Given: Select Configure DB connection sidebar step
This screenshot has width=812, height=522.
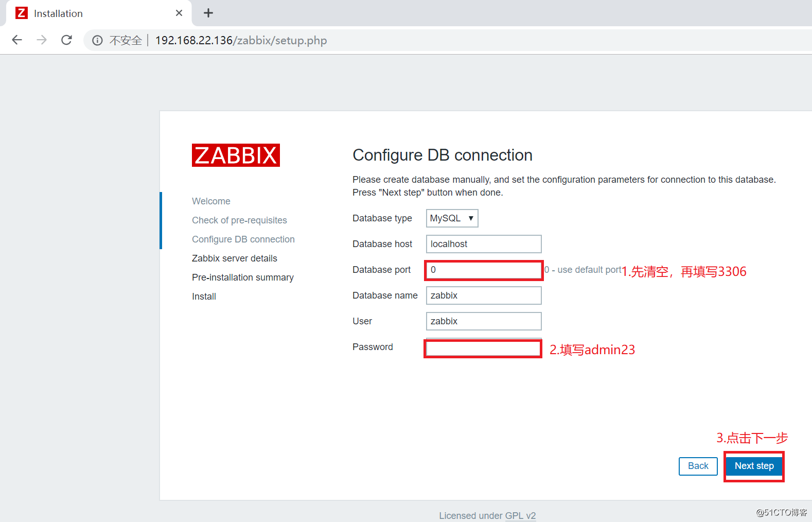Looking at the screenshot, I should (243, 239).
